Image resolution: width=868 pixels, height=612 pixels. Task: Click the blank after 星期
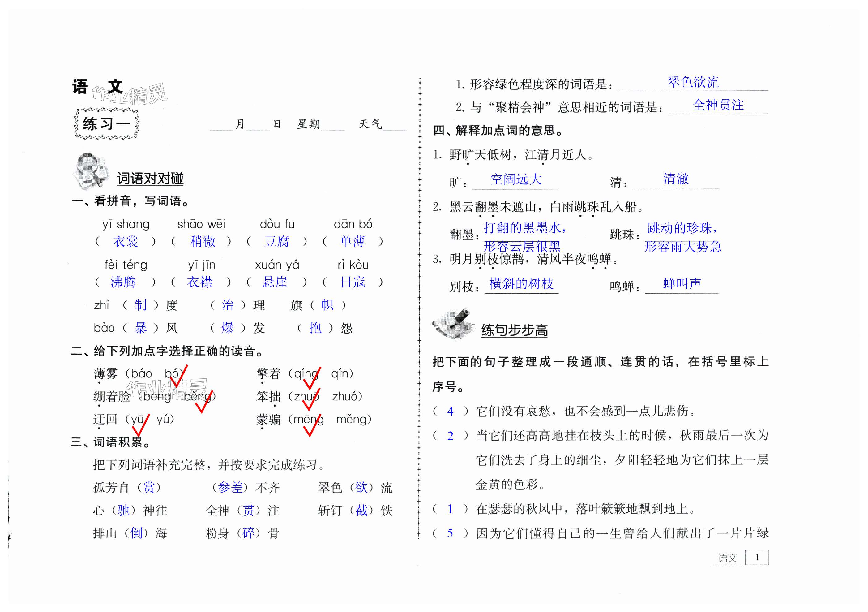333,125
